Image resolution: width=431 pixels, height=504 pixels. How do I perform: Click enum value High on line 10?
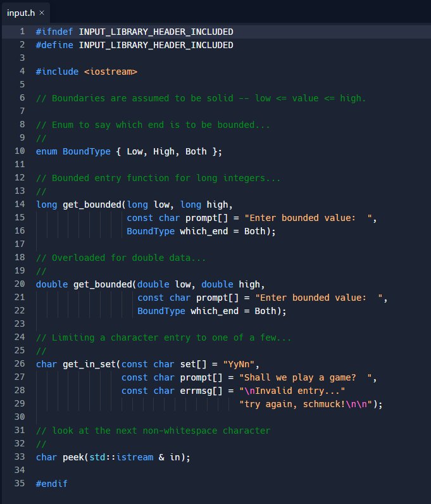[x=164, y=151]
